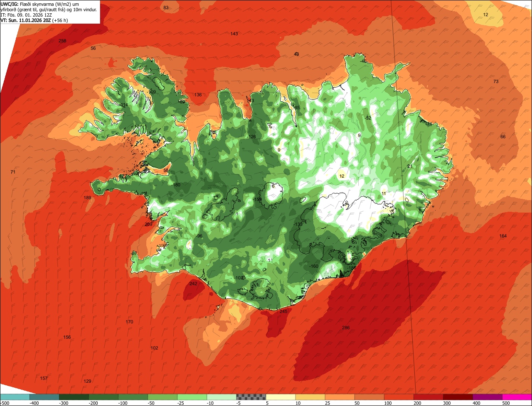Select the teal -400 to -300 legend swatch
Viewport: 532px width, 406px height.
(44, 397)
